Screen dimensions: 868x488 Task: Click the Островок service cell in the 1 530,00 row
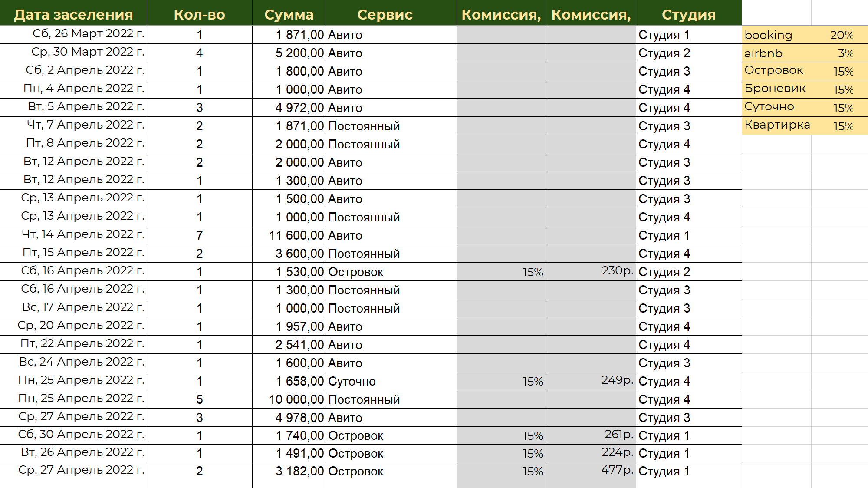coord(391,272)
